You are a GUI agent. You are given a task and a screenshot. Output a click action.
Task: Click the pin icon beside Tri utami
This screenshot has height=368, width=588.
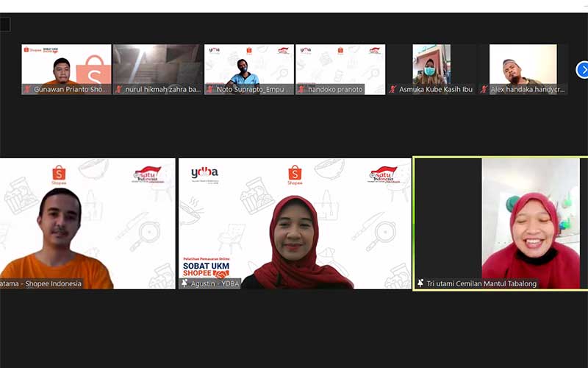[420, 283]
